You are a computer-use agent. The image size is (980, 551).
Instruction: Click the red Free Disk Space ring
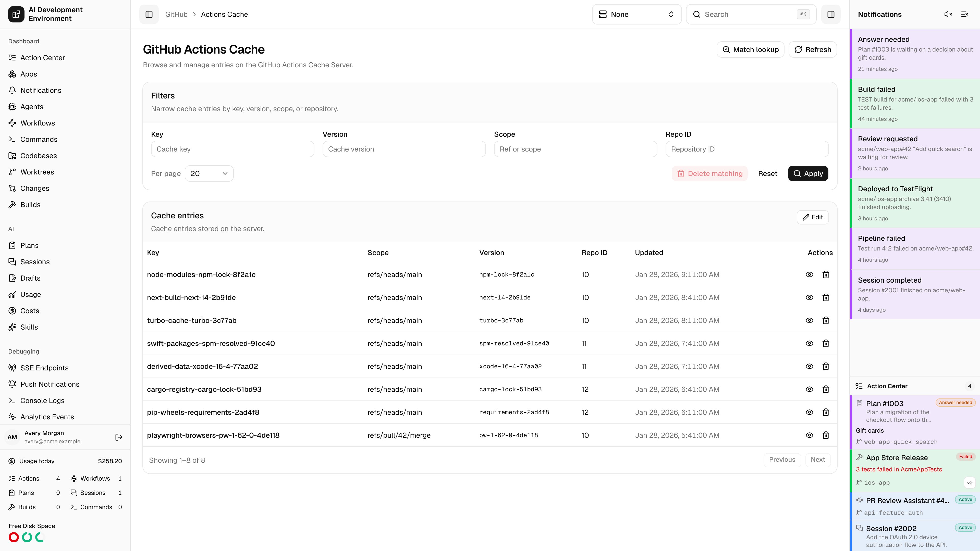click(14, 537)
